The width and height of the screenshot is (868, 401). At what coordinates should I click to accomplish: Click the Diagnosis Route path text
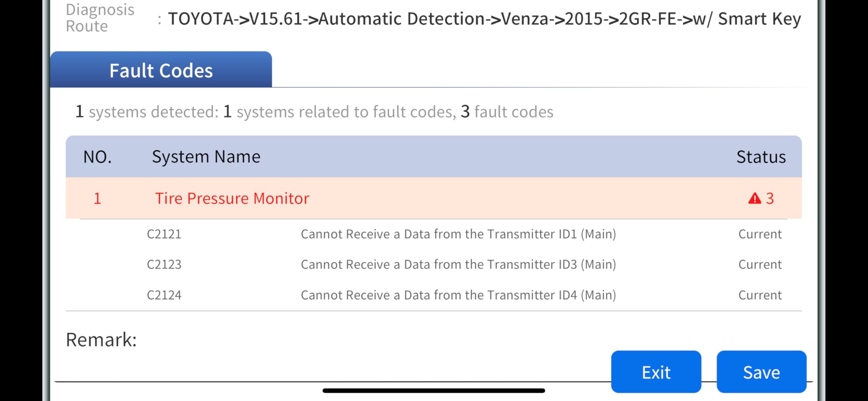(484, 19)
